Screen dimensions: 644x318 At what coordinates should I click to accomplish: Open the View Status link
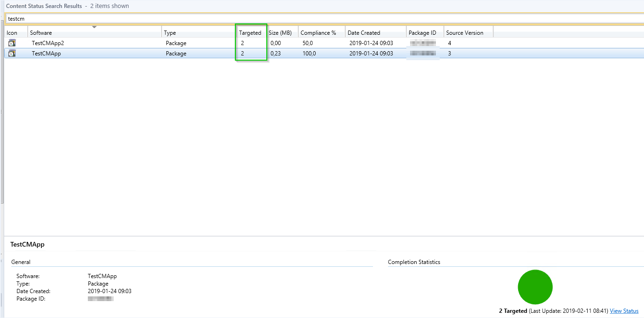tap(624, 311)
